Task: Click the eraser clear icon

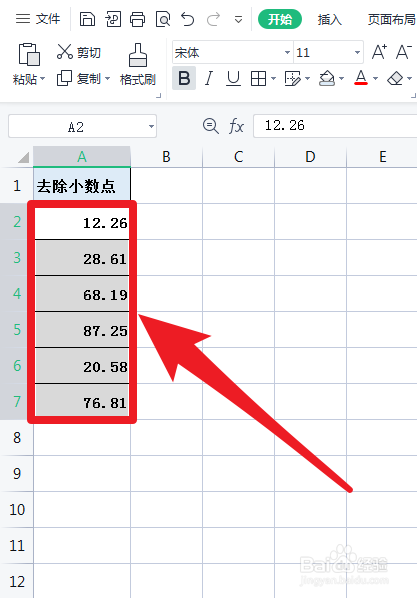Action: (395, 79)
